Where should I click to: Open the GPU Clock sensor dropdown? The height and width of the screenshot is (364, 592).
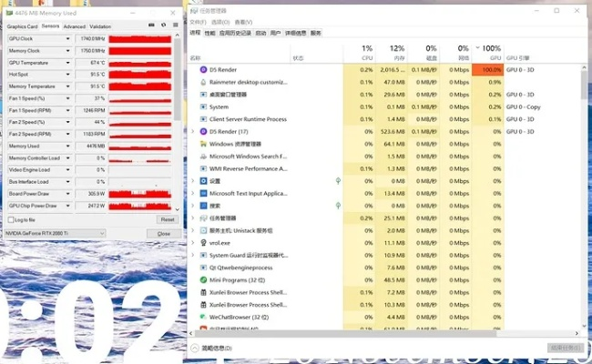[x=68, y=39]
